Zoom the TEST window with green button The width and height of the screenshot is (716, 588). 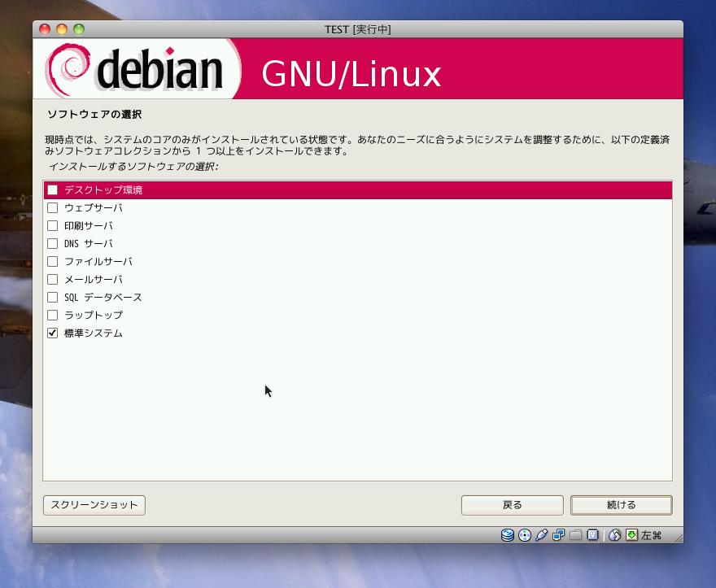tap(79, 29)
